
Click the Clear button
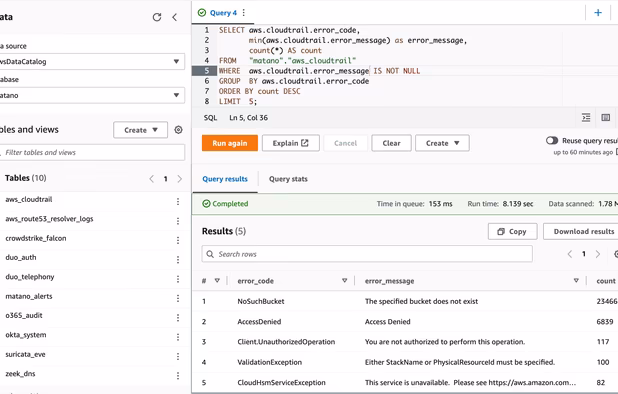coord(391,143)
